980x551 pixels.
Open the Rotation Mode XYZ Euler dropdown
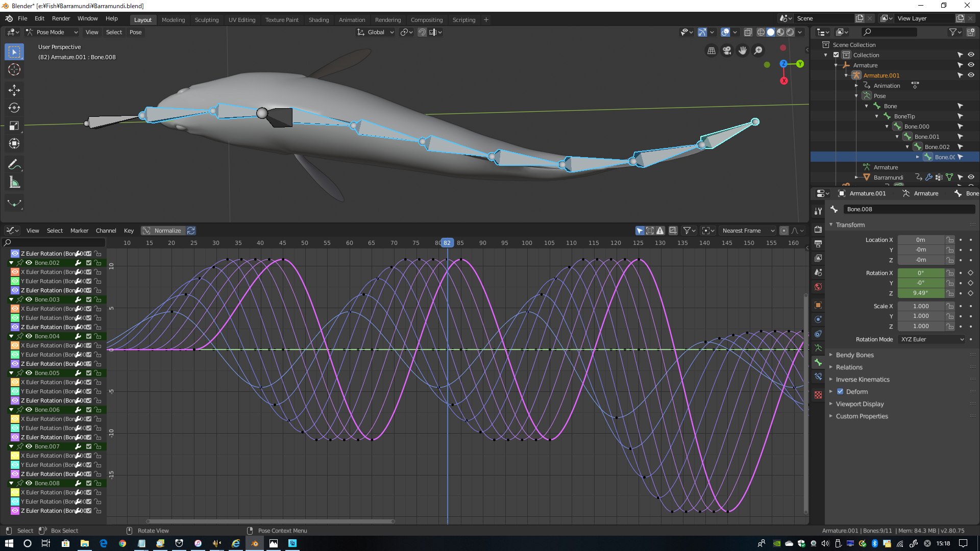[x=932, y=339]
